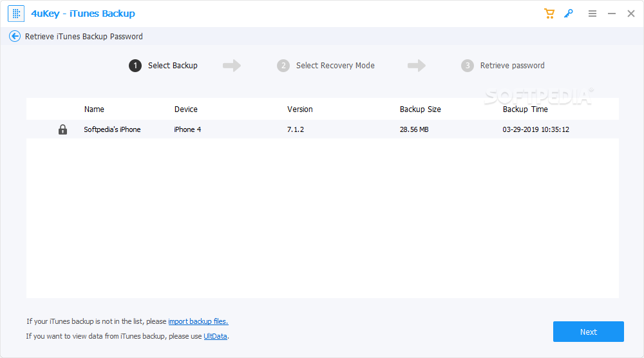Click the Select Backup step label

173,66
